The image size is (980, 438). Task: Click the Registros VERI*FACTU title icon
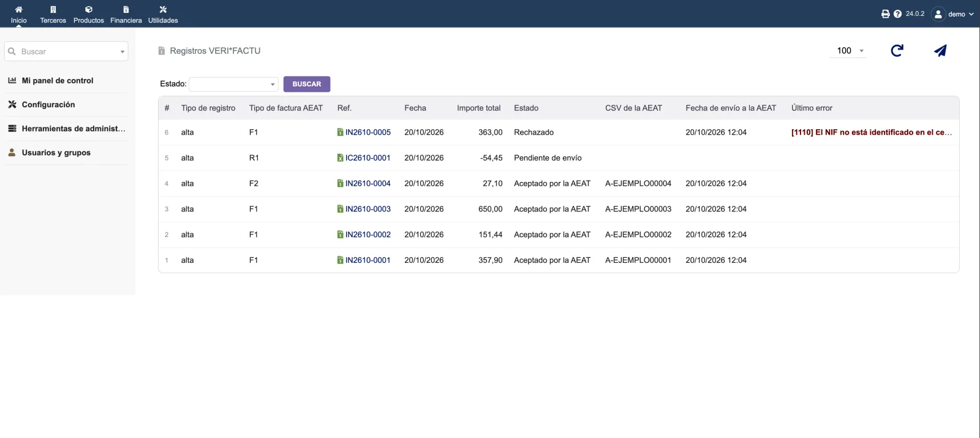162,51
